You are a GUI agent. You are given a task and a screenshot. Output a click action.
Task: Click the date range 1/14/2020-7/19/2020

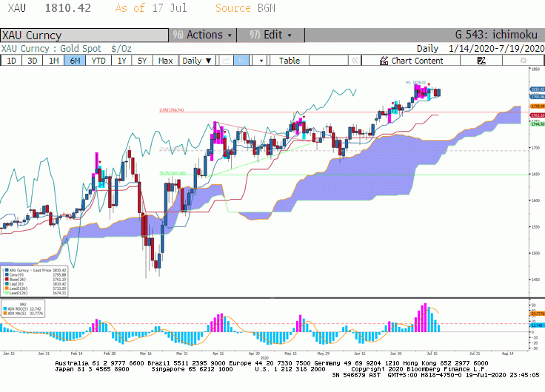pos(496,48)
